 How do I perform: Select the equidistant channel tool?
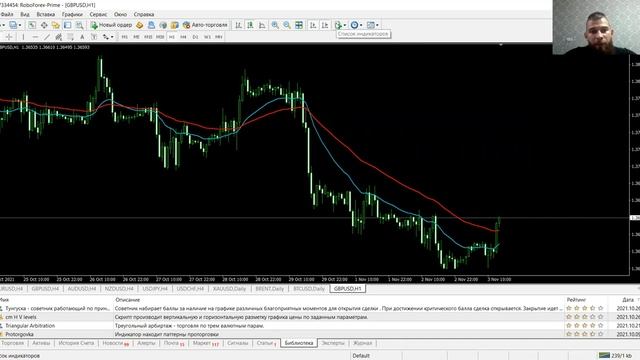tap(59, 37)
